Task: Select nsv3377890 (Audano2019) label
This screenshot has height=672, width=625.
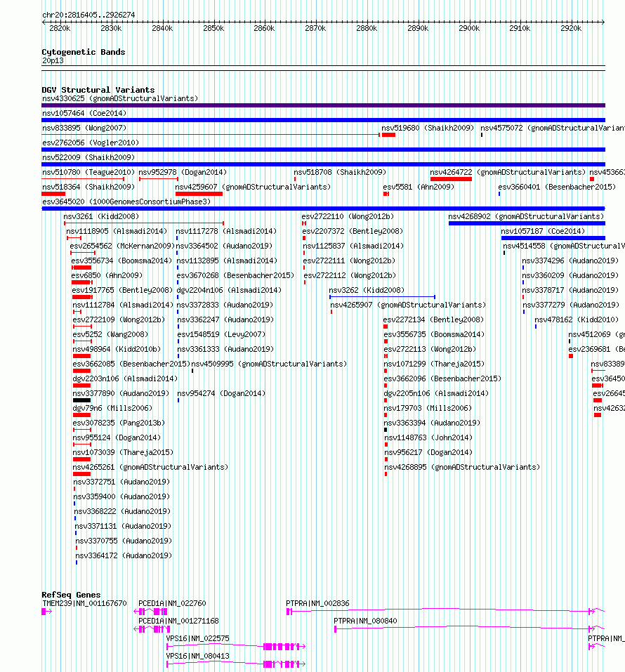Action: pos(121,393)
